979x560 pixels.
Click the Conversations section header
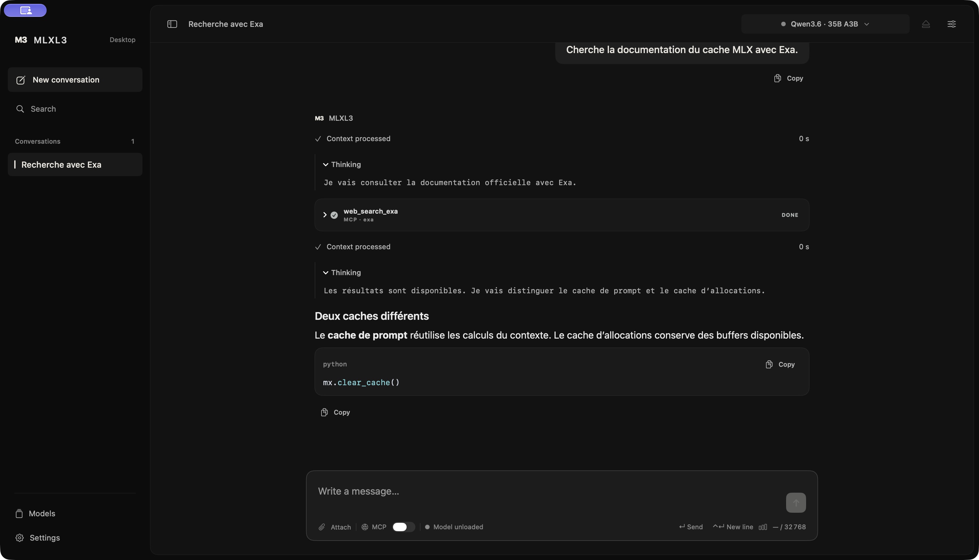coord(38,141)
